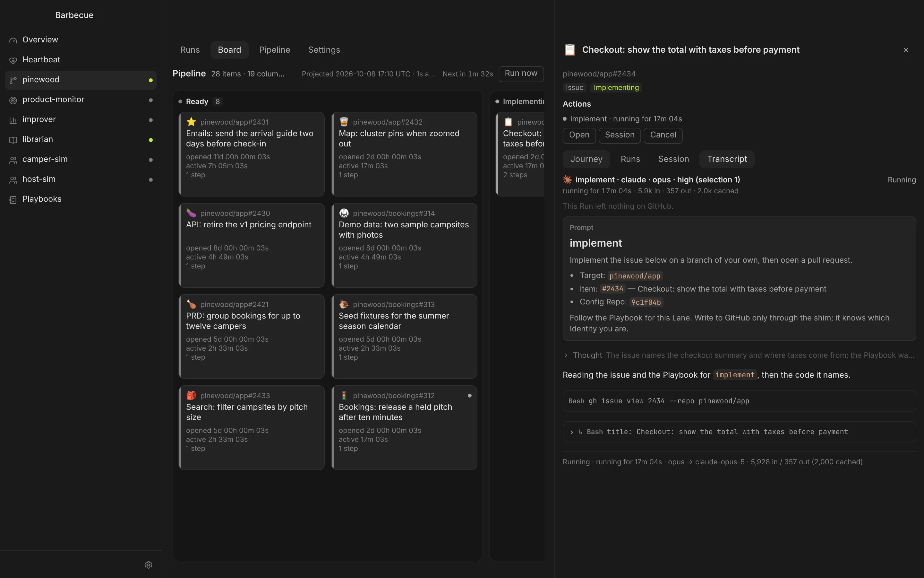The height and width of the screenshot is (578, 924).
Task: Select librarian in the sidebar
Action: pyautogui.click(x=81, y=140)
